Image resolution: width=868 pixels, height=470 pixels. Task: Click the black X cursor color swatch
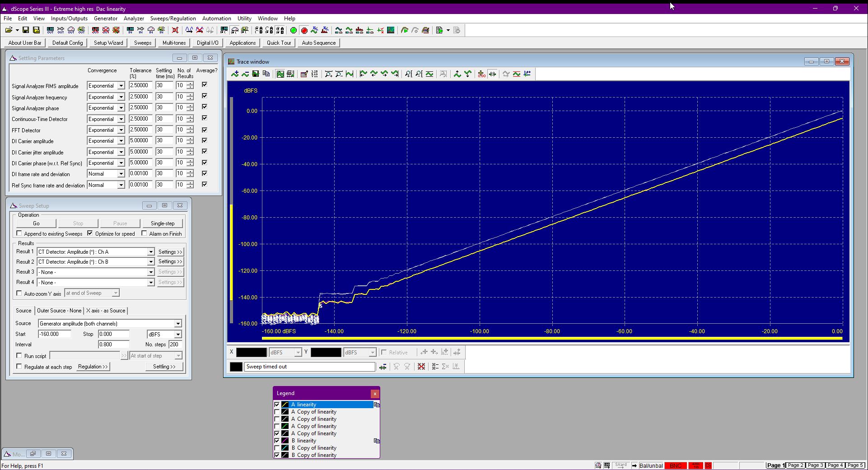(252, 353)
